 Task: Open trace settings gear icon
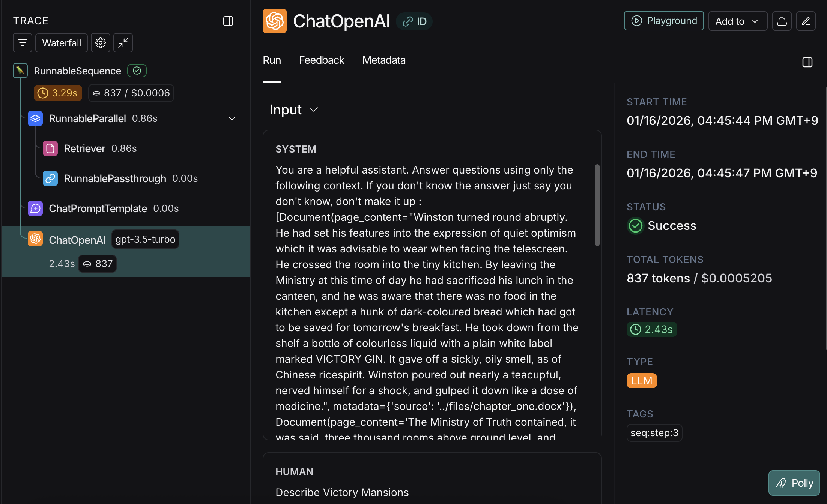[100, 43]
